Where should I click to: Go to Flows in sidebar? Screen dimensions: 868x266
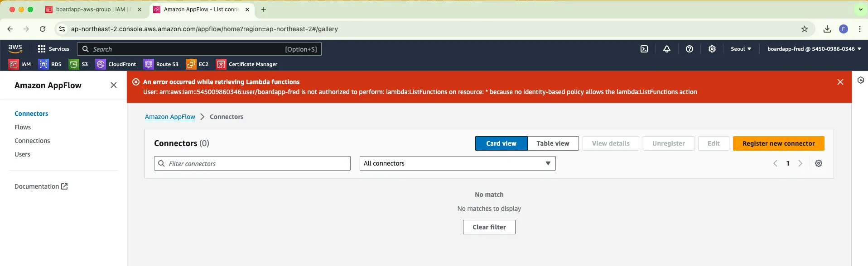tap(23, 127)
